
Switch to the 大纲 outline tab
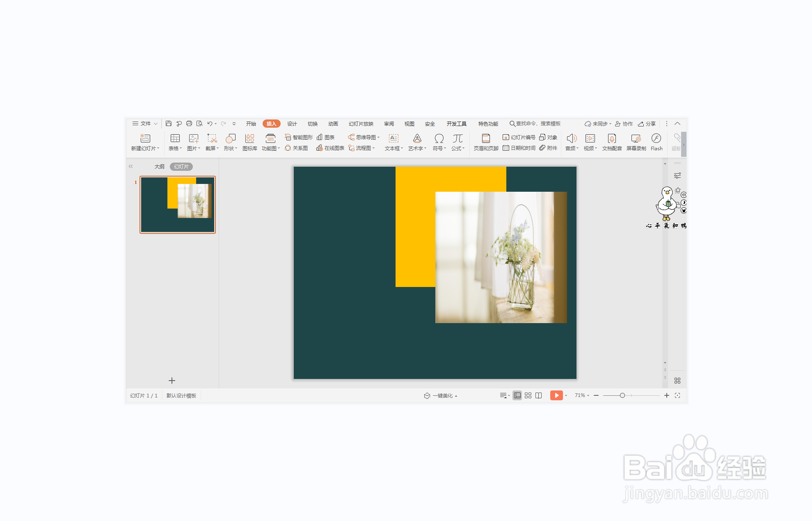(159, 166)
